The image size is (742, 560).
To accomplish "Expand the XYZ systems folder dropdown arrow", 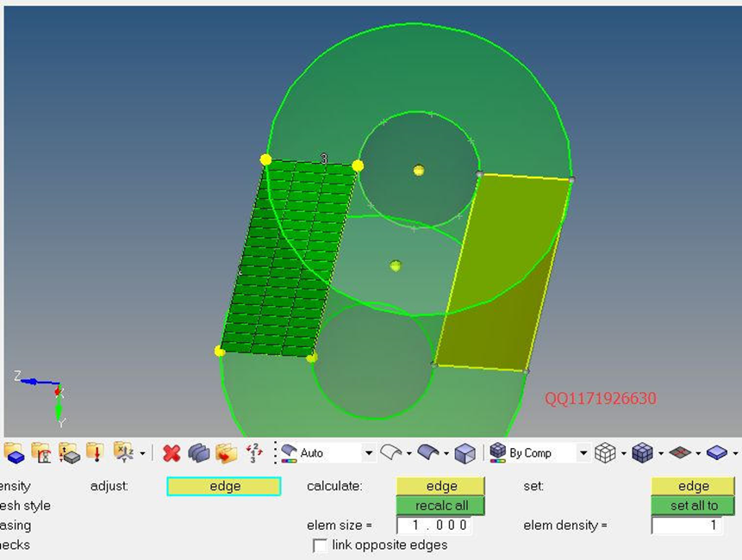I will tap(142, 453).
